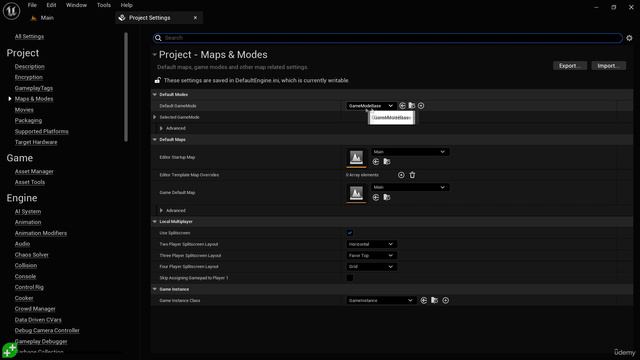Click the Game Default Map thumbnail
The image size is (640, 360).
[x=356, y=193]
